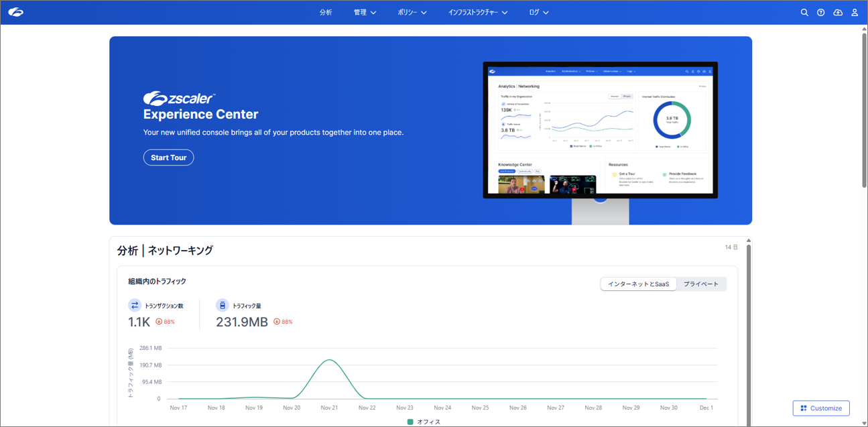Expand the 管理 dropdown menu
Viewport: 868px width, 427px height.
tap(365, 13)
